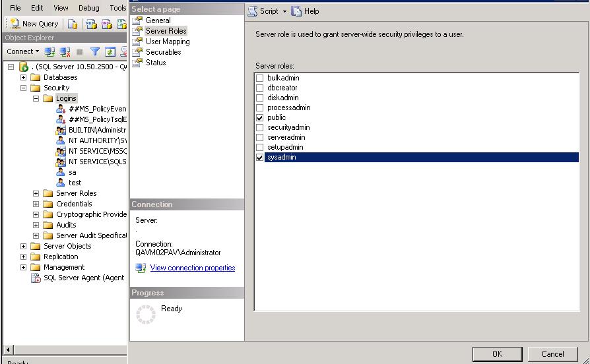Check the securityadmin role checkbox
Screen dimensions: 590x364
click(x=260, y=127)
